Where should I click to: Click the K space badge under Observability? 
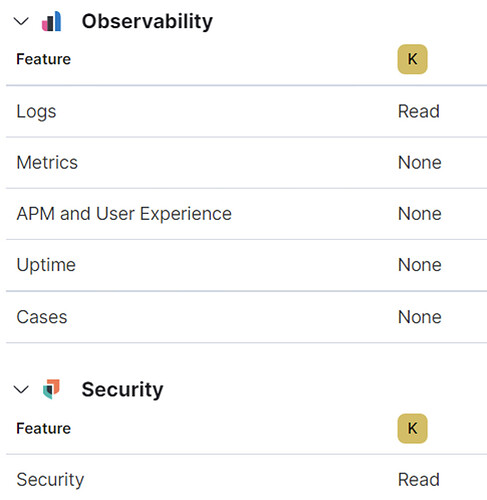(x=412, y=59)
